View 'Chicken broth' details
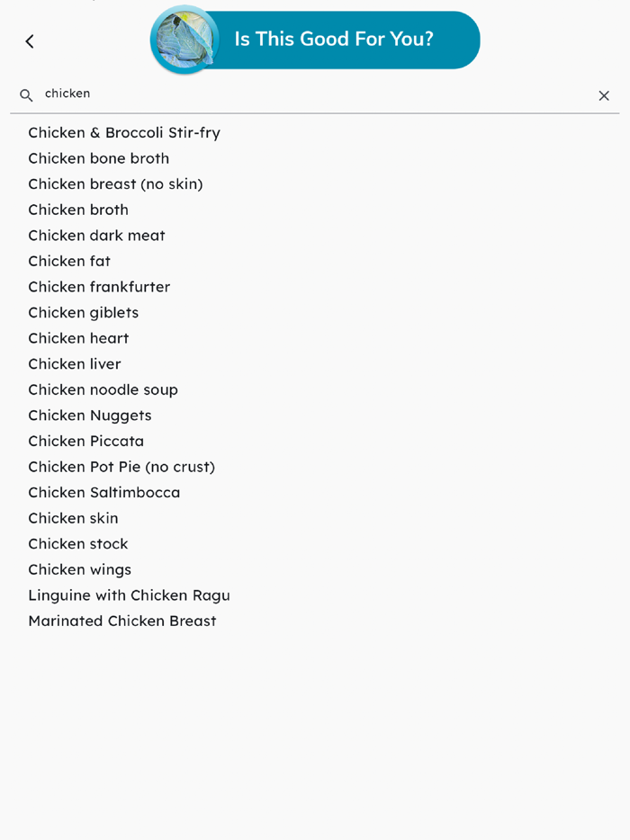Screen dimensions: 630x840 pos(78,210)
